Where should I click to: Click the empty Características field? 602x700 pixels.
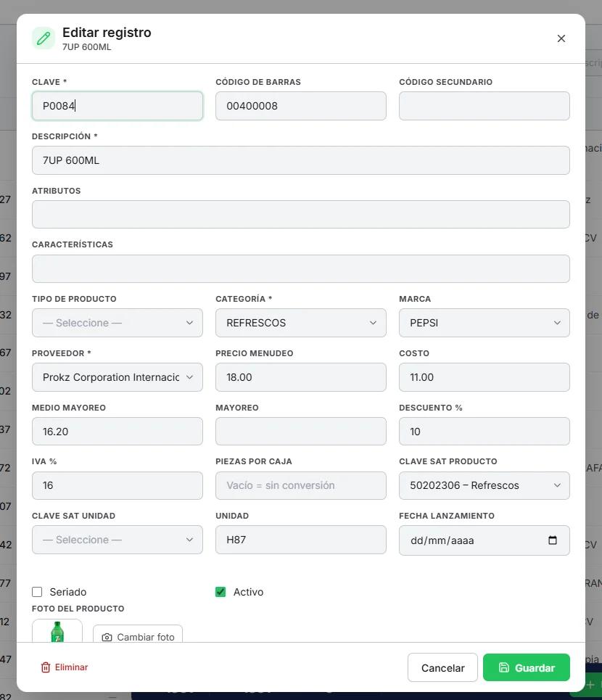pyautogui.click(x=301, y=268)
